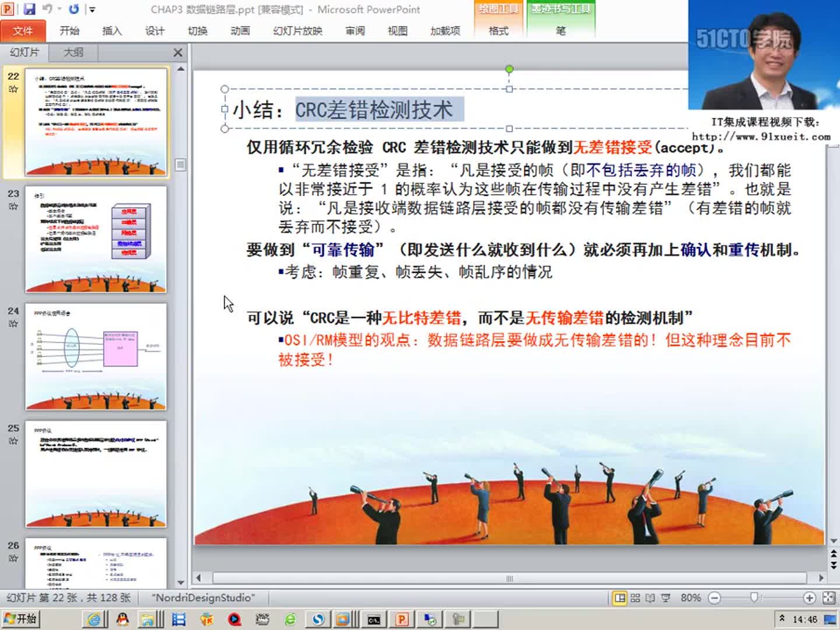Select the 幻灯片 pane tab

tap(24, 52)
